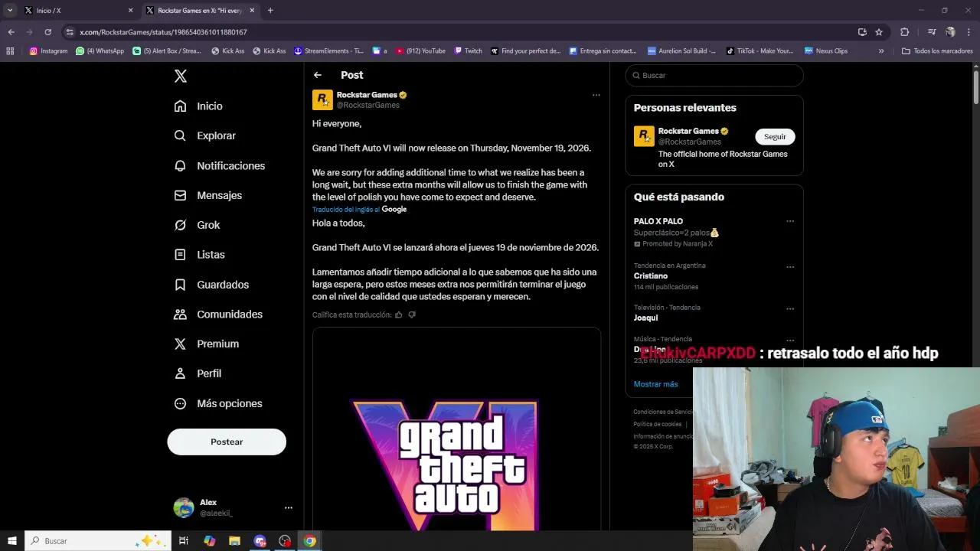Open Task View on the taskbar
Image resolution: width=980 pixels, height=551 pixels.
pyautogui.click(x=184, y=541)
